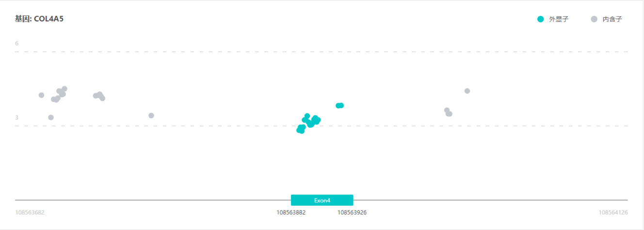Click Exon4 start coordinate 108563882
The height and width of the screenshot is (230, 644).
click(291, 212)
